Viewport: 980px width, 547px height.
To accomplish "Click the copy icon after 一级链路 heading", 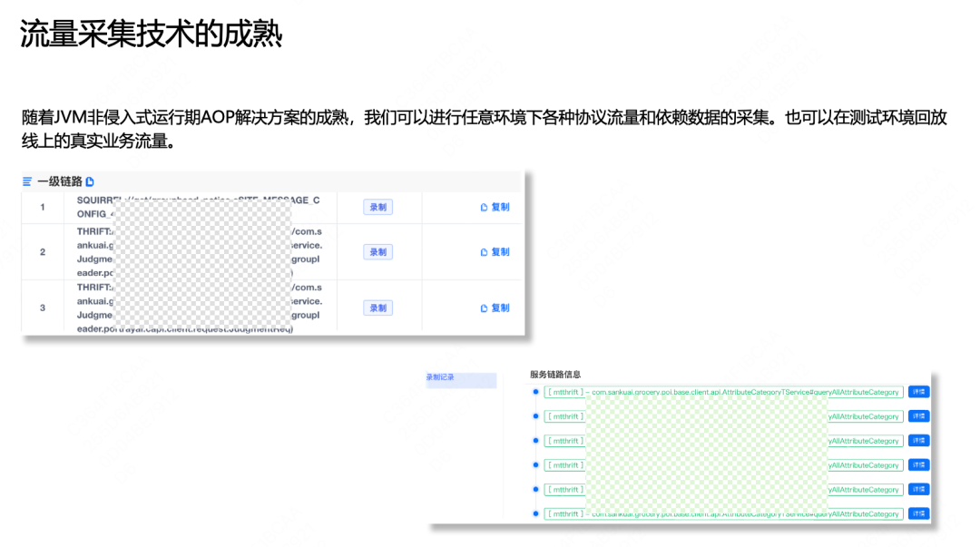I will 90,181.
